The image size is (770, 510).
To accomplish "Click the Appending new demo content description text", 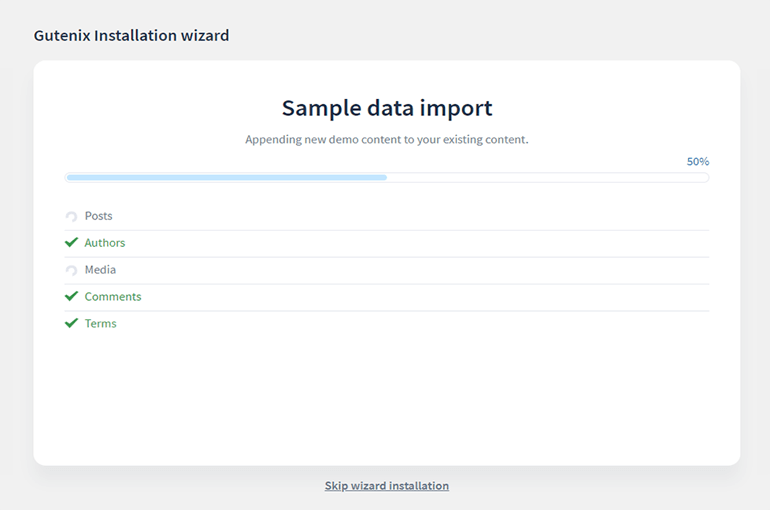I will click(x=387, y=140).
